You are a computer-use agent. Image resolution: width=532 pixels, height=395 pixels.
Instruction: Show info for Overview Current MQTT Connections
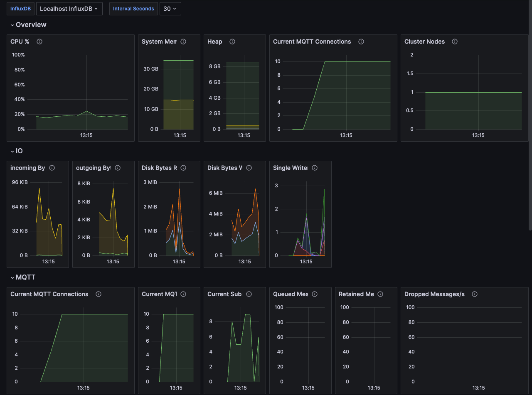(x=361, y=42)
